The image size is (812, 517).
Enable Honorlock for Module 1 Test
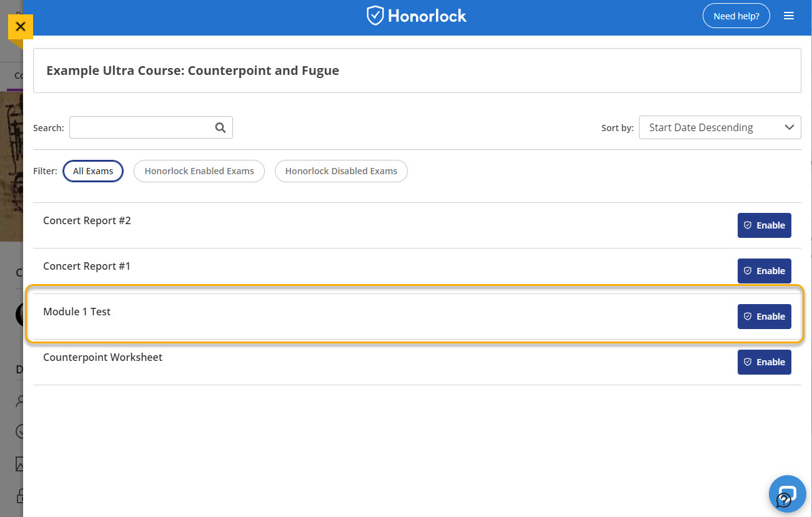click(x=764, y=317)
